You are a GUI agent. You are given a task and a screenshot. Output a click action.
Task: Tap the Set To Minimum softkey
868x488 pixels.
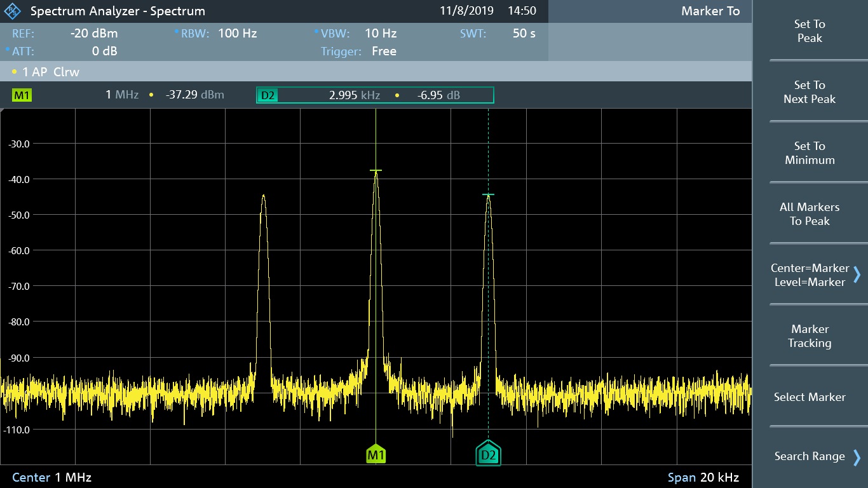pyautogui.click(x=810, y=153)
